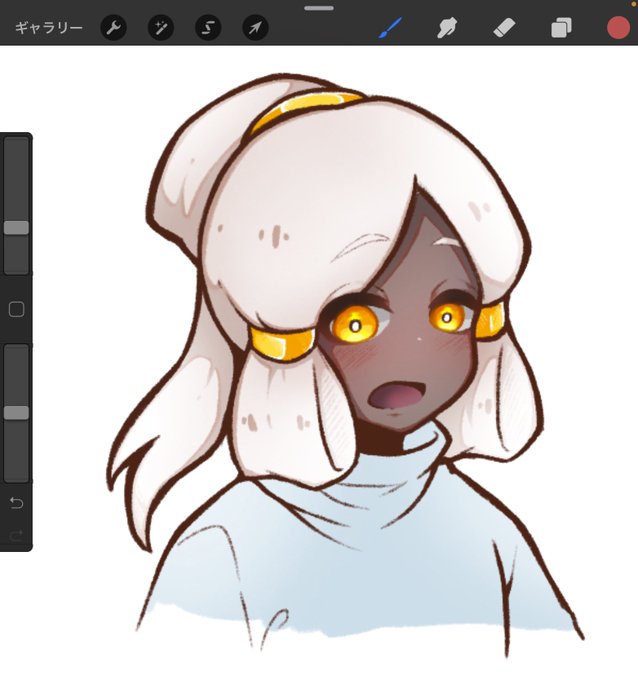This screenshot has width=638, height=680.
Task: Open the Actions wrench menu
Action: 114,28
